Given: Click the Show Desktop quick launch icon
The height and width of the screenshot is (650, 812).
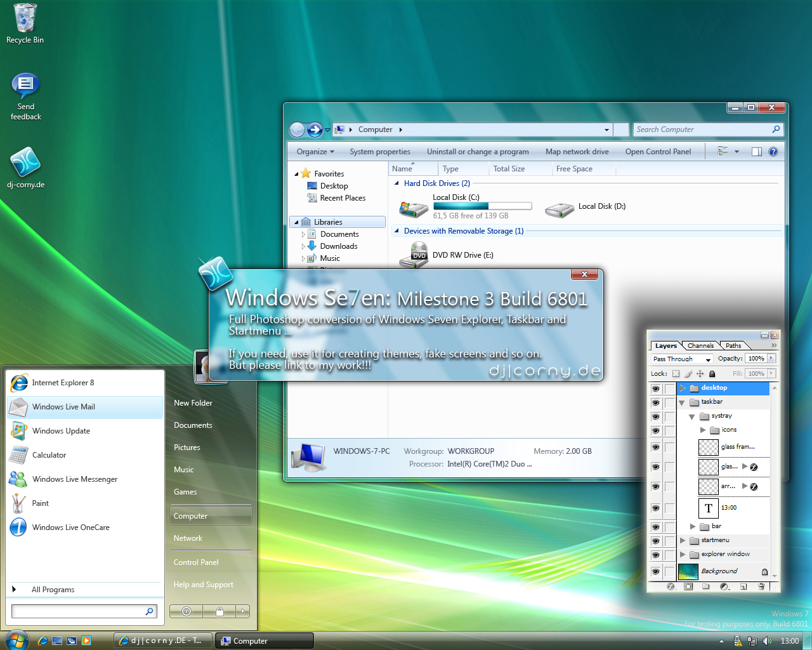Looking at the screenshot, I should click(57, 641).
